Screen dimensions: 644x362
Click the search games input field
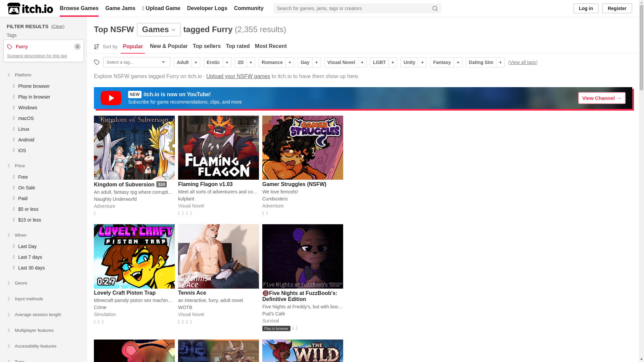(352, 8)
